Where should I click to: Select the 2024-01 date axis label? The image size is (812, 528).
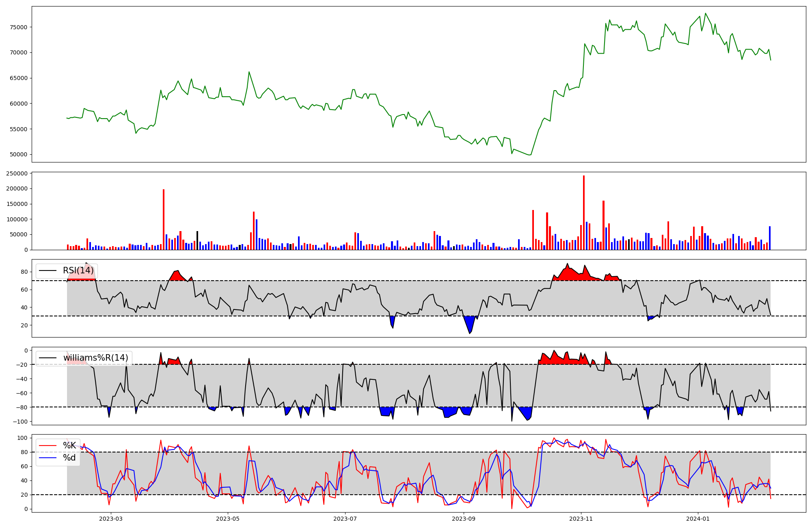[698, 519]
